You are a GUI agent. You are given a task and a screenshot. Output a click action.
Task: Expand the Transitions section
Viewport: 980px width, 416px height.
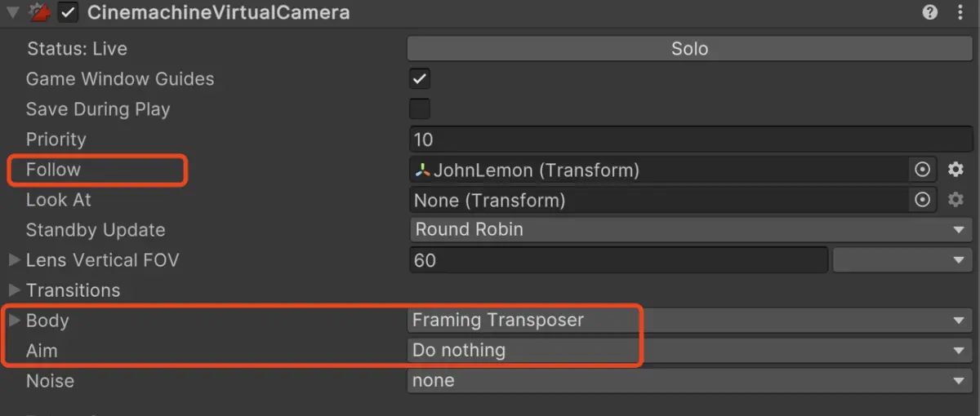pyautogui.click(x=14, y=290)
